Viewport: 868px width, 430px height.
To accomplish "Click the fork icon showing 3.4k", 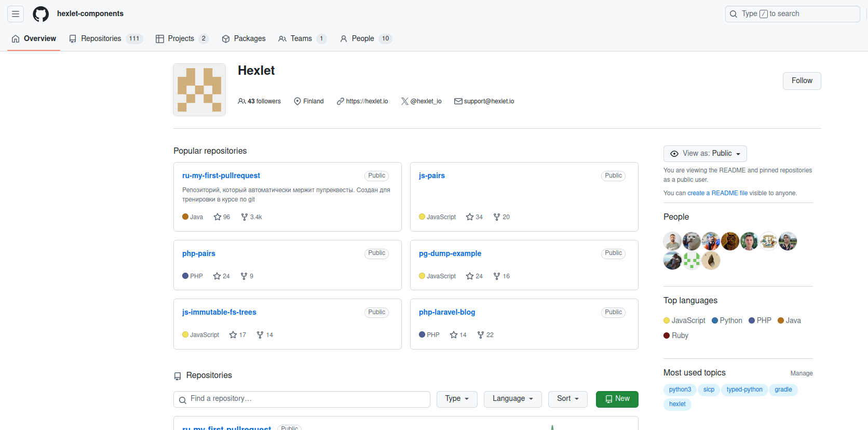I will 245,217.
